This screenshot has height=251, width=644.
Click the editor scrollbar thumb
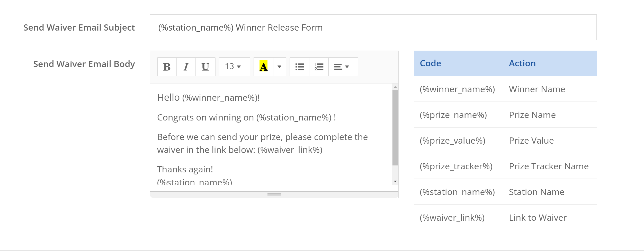click(395, 127)
